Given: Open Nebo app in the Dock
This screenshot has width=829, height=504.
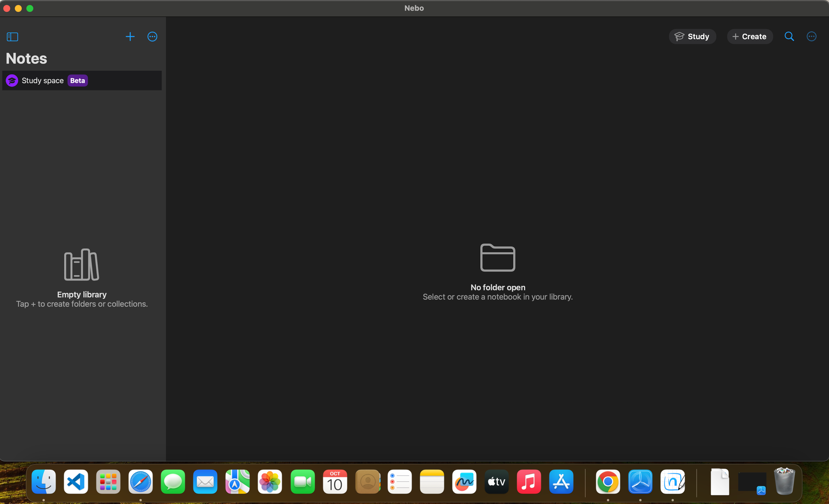Looking at the screenshot, I should point(672,482).
